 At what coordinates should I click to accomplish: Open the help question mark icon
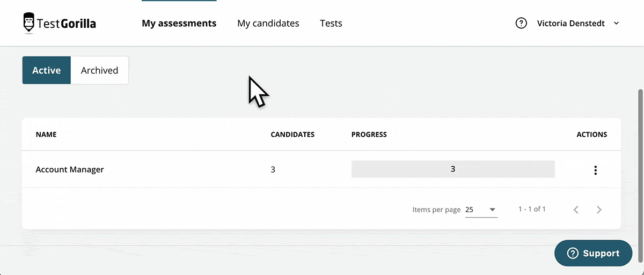coord(521,23)
